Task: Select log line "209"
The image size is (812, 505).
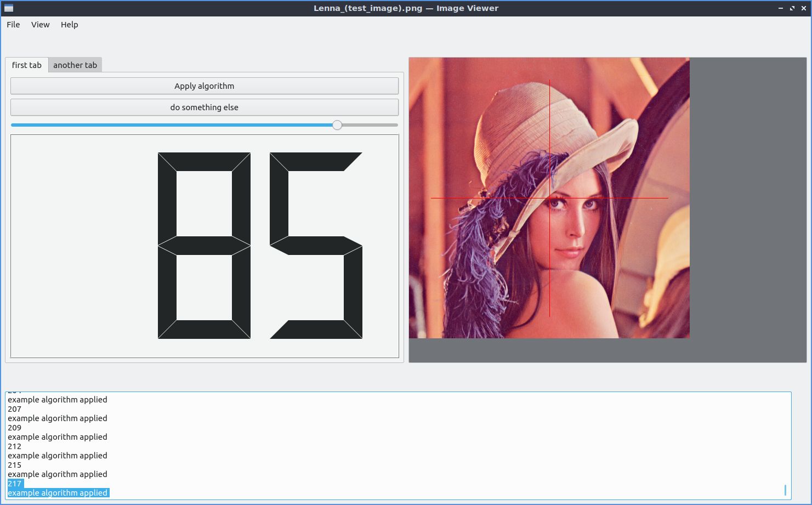Action: pos(15,428)
